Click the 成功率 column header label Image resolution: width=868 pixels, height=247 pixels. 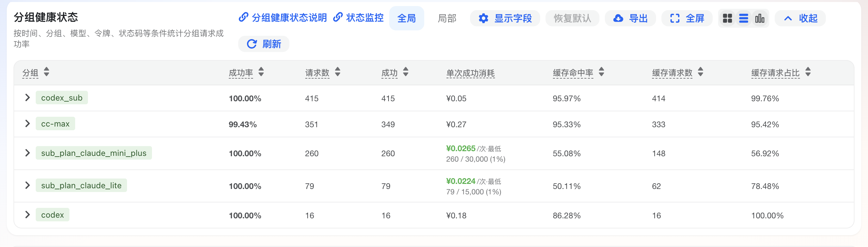pos(241,73)
